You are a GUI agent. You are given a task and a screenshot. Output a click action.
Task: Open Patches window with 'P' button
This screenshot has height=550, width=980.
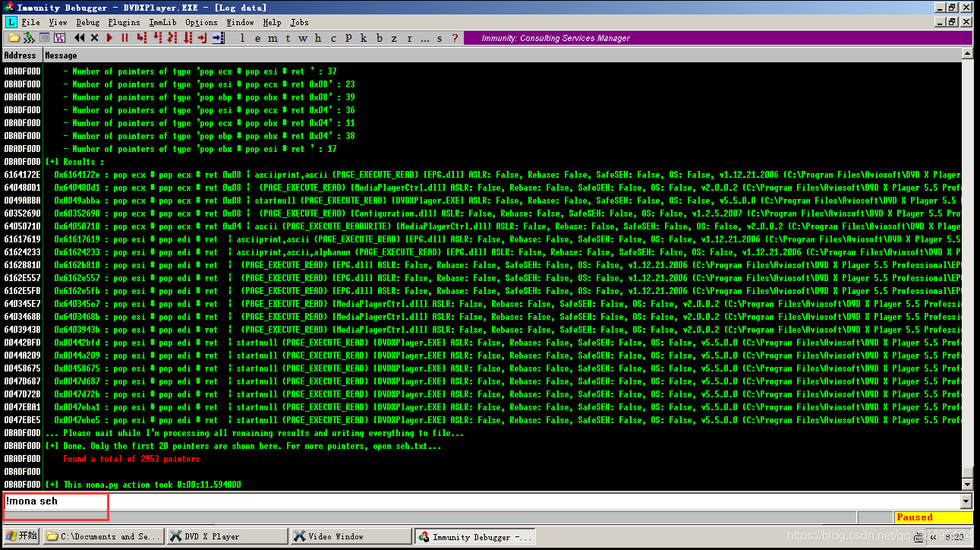(348, 38)
